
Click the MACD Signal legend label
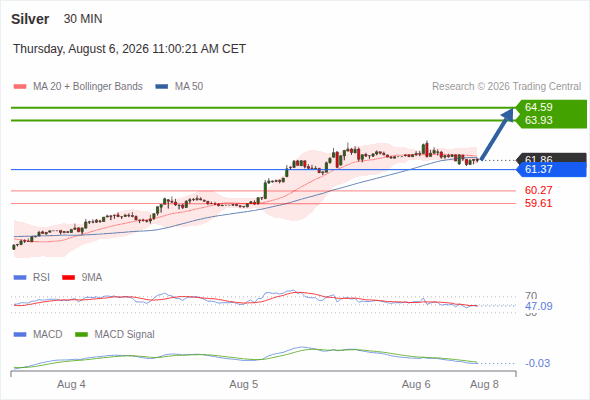click(125, 335)
